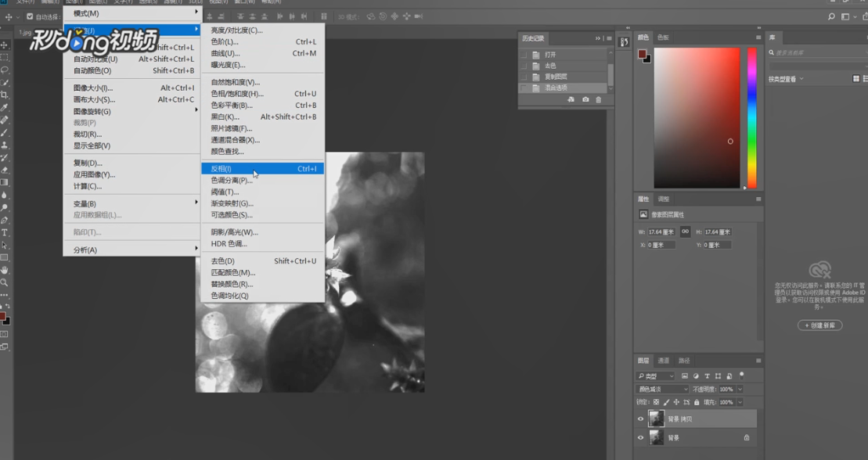The width and height of the screenshot is (868, 460).
Task: Click the 创建新库 button in the Libraries panel
Action: click(x=819, y=325)
